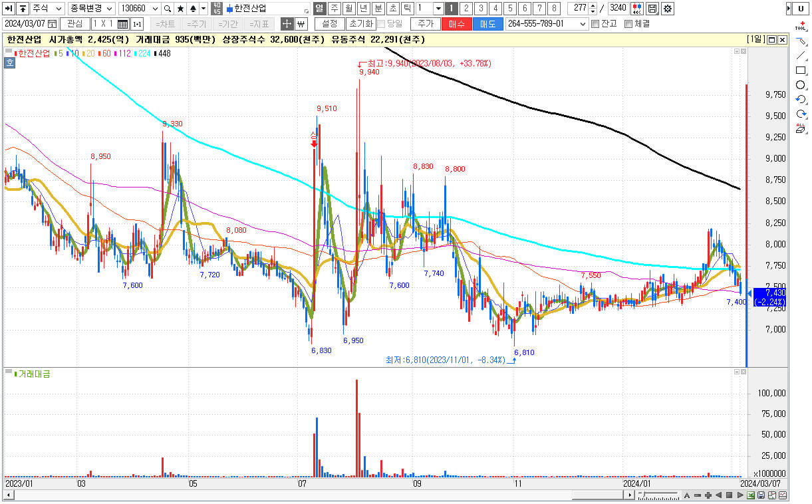Enable the 당일 checkbox
Screen dimensions: 812x504
click(x=382, y=24)
